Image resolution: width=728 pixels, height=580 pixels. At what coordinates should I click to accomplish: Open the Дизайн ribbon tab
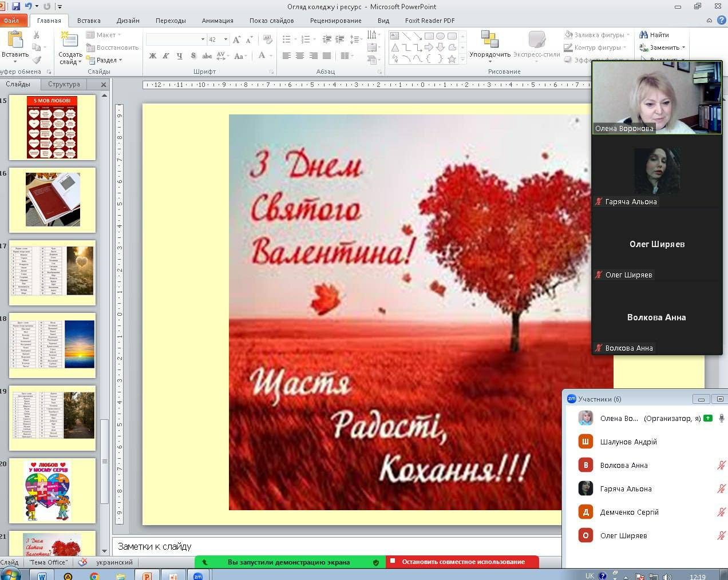click(128, 21)
